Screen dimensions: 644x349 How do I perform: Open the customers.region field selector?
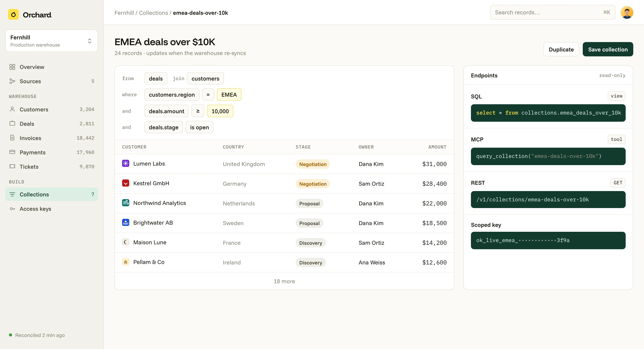[172, 95]
